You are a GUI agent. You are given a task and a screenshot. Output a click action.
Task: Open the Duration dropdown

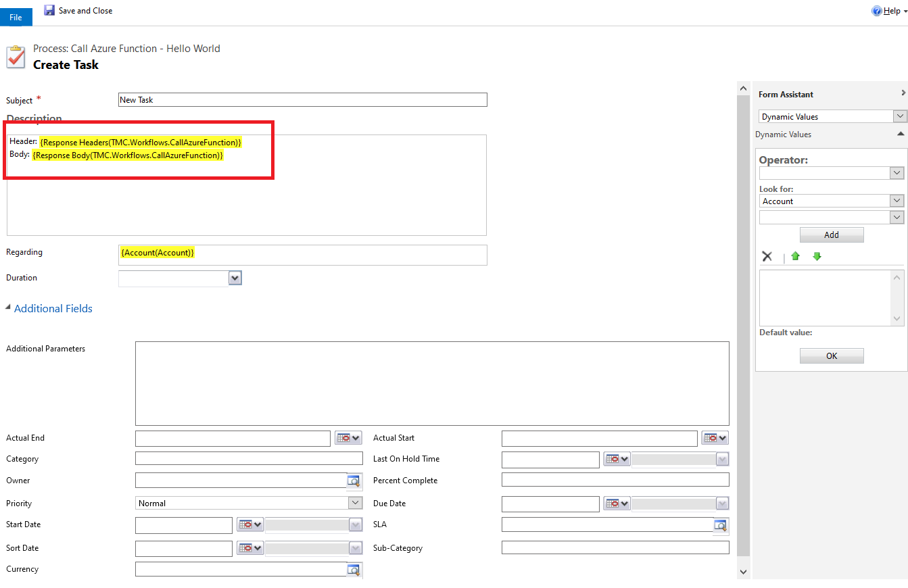pyautogui.click(x=235, y=278)
